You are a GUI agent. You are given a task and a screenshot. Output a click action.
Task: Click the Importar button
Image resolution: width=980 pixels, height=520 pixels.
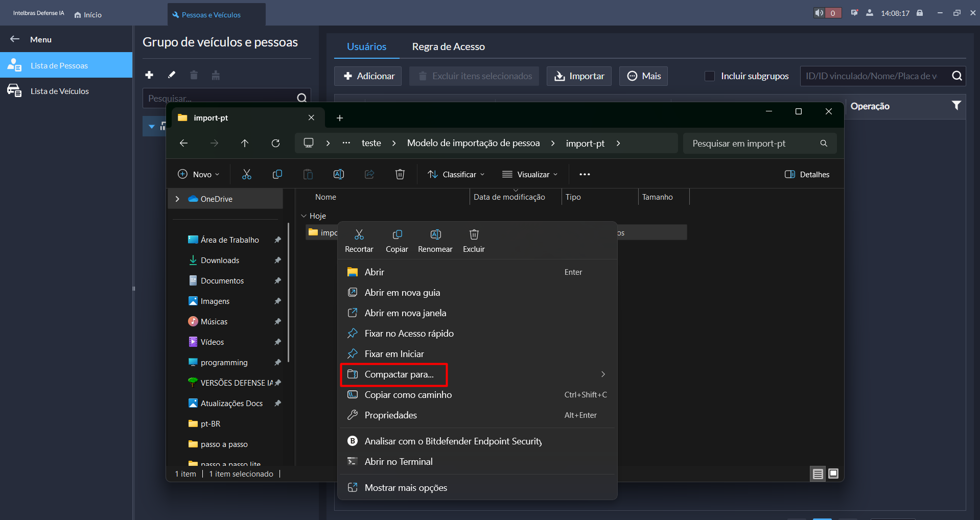point(579,76)
